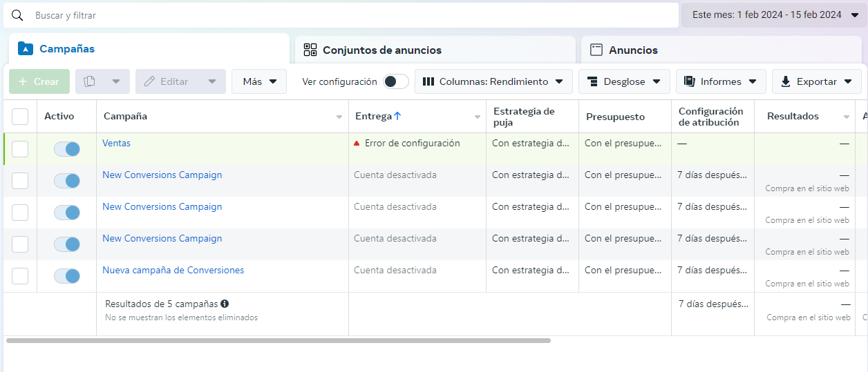Click the Campañas folder icon
The image size is (868, 372).
[x=26, y=49]
